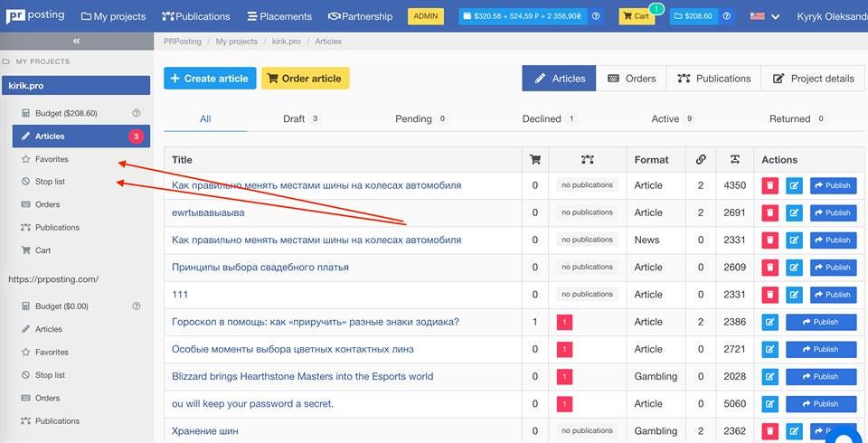The height and width of the screenshot is (443, 868).
Task: Publish the 'ewrtывавыаыва' article
Action: pyautogui.click(x=833, y=212)
